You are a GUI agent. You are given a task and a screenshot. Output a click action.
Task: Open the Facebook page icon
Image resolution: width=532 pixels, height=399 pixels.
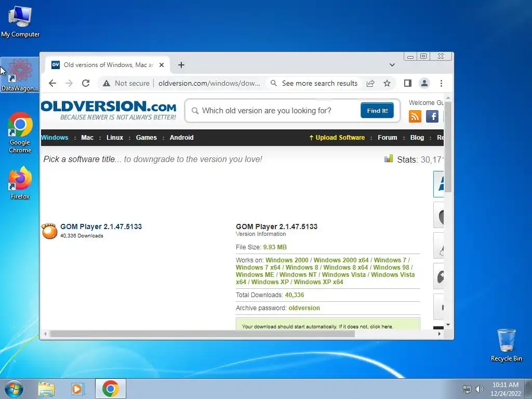(432, 116)
